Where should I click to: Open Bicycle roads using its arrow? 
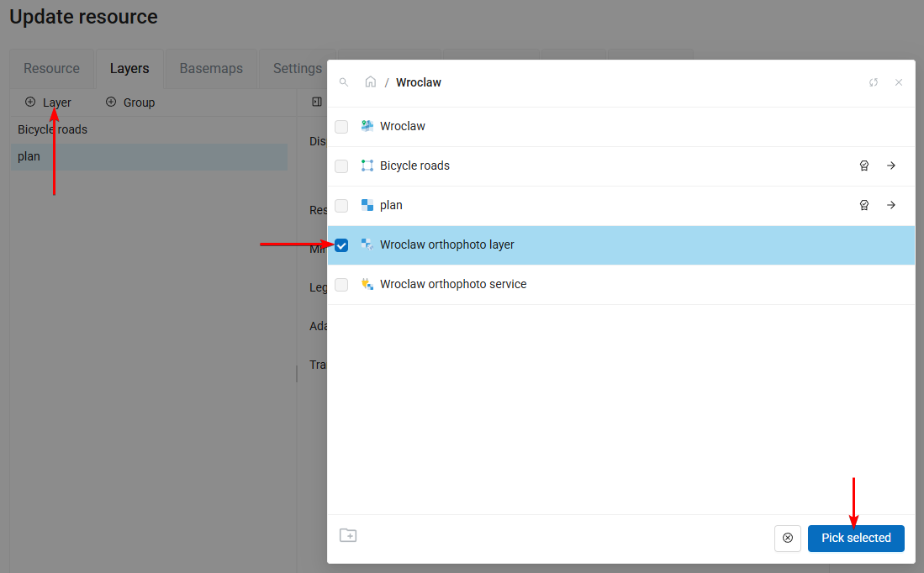(891, 166)
